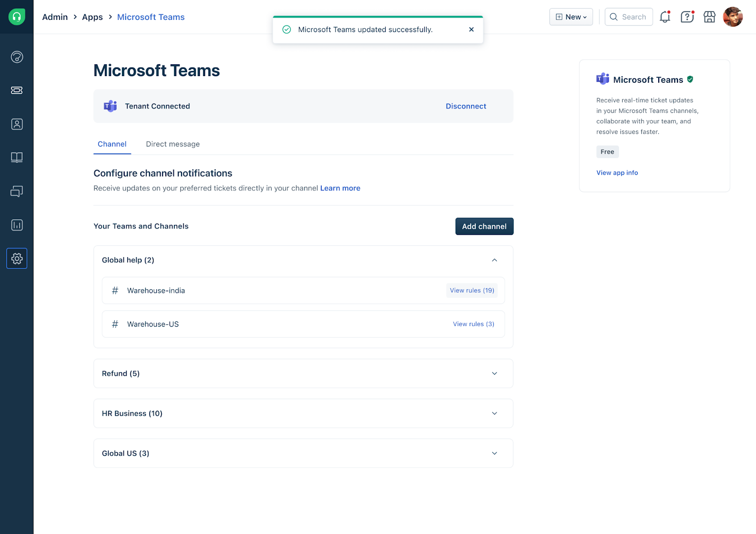This screenshot has height=534, width=756.
Task: Open the Contacts icon in sidebar
Action: pos(17,124)
